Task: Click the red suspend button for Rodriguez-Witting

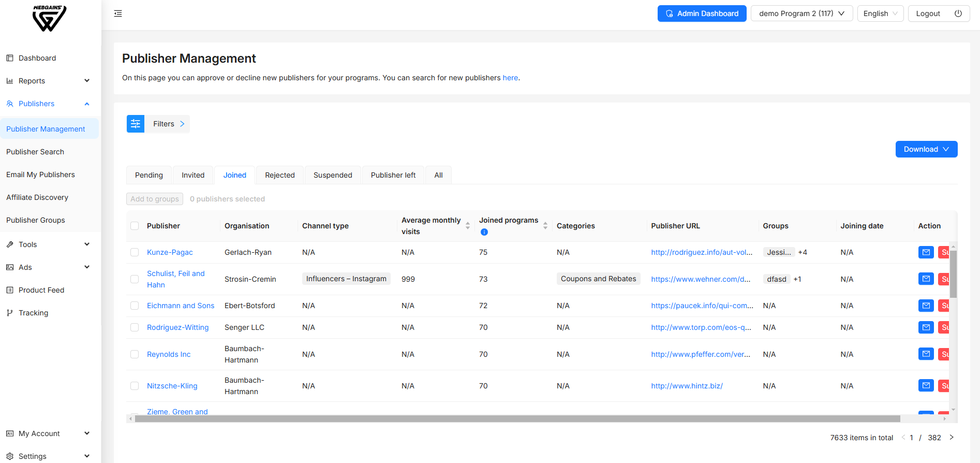Action: pos(944,327)
